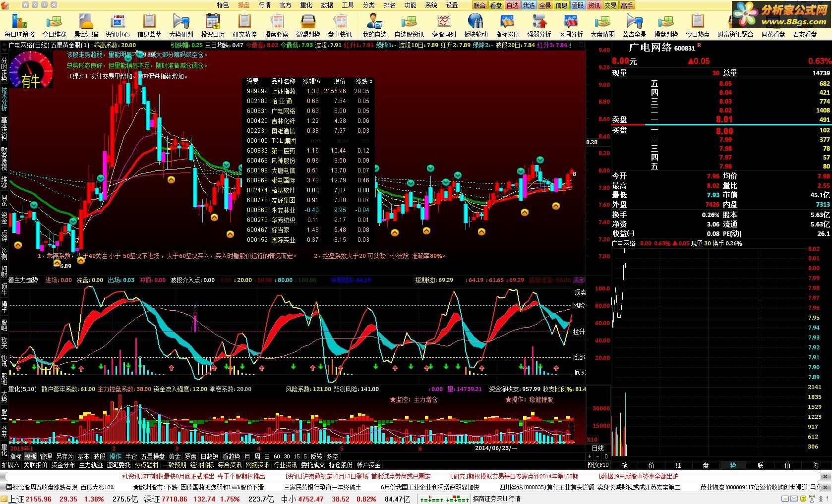Open 自选股资讯 icon
This screenshot has height=504, width=832.
click(x=409, y=26)
